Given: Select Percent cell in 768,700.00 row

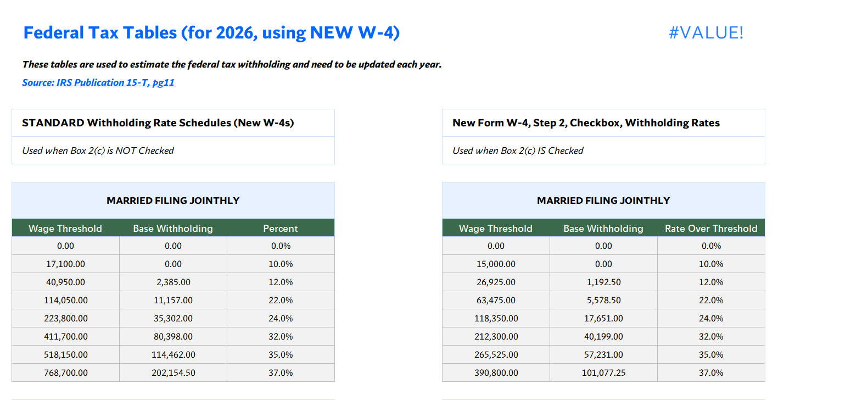Looking at the screenshot, I should point(281,373).
